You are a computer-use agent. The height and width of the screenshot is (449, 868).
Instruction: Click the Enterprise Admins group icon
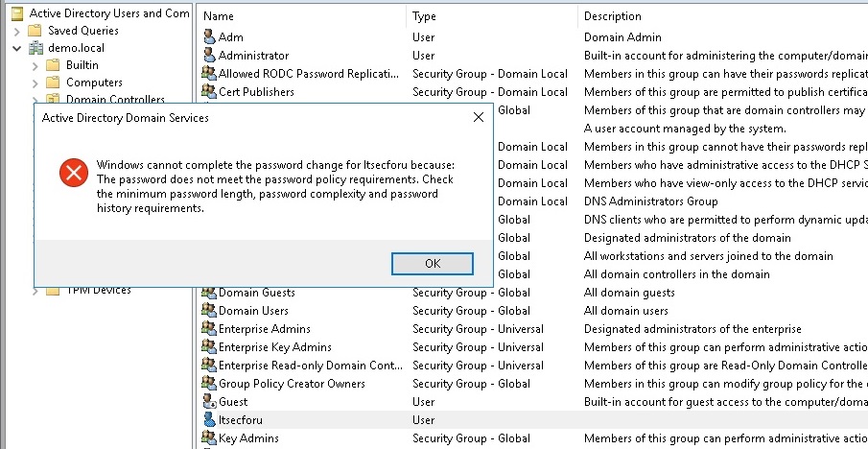(x=210, y=329)
